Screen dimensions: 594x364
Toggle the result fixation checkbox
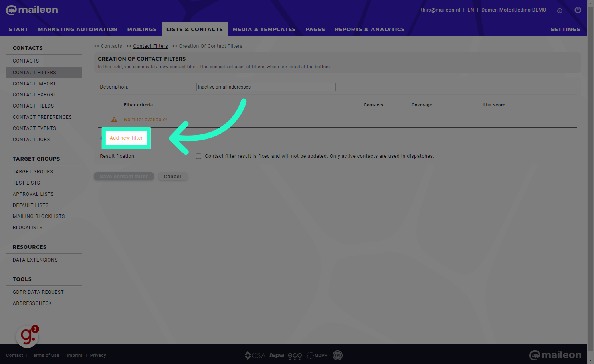(198, 156)
